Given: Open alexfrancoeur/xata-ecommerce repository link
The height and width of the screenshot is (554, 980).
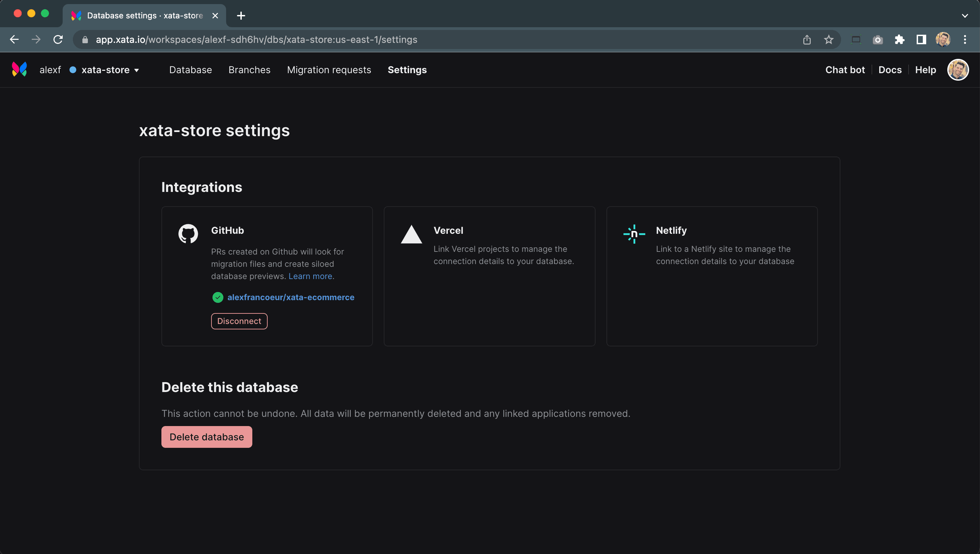Looking at the screenshot, I should pos(291,297).
